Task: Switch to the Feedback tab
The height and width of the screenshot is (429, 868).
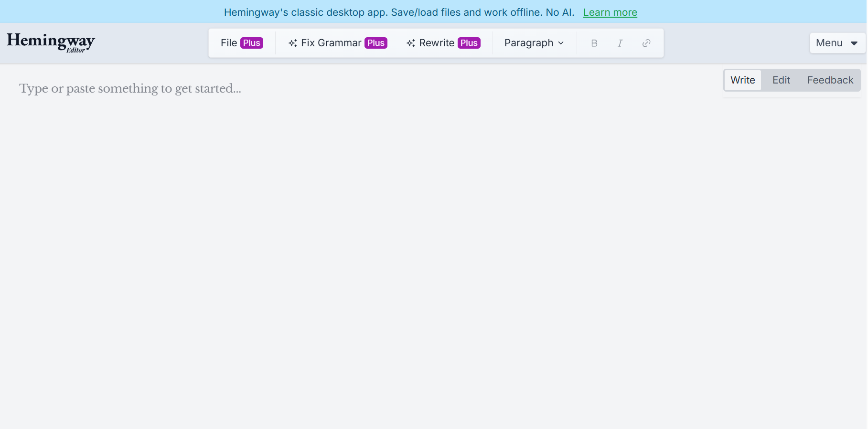Action: click(830, 80)
